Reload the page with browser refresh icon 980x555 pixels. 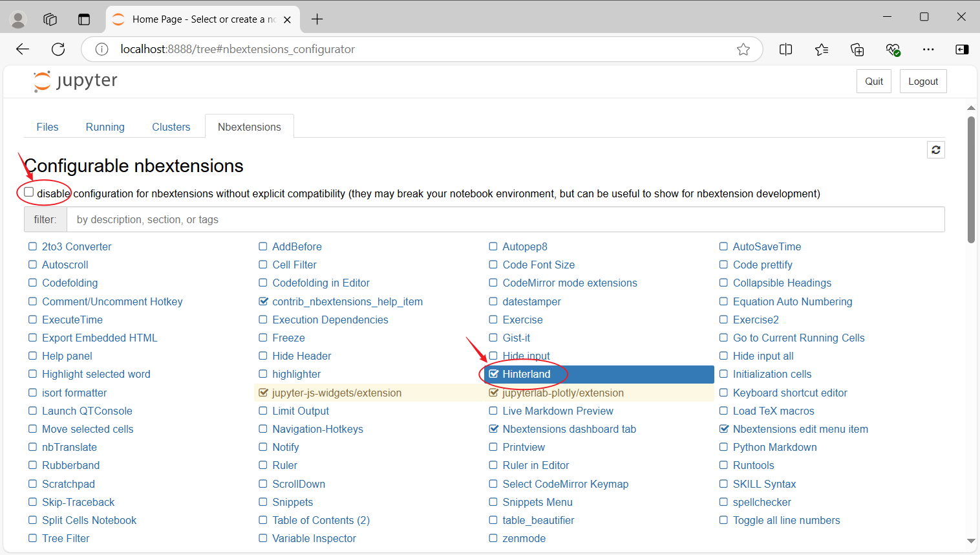(58, 49)
